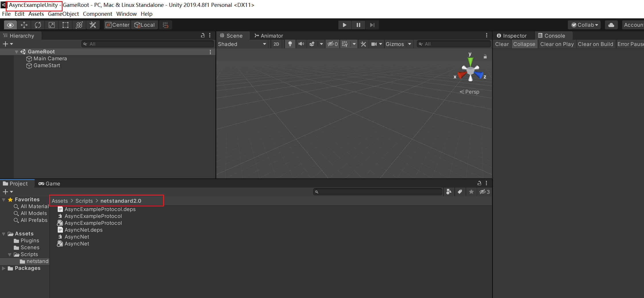Toggle scene grid visibility
The width and height of the screenshot is (644, 298).
(345, 44)
